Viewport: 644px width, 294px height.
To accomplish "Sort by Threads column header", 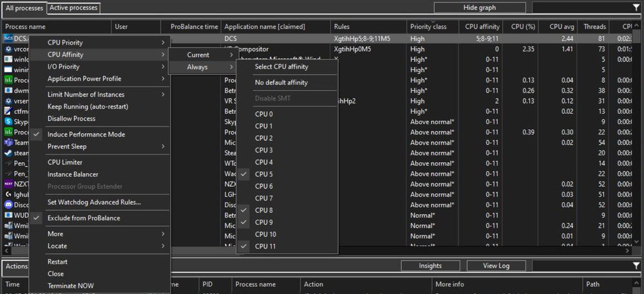I will pyautogui.click(x=592, y=26).
